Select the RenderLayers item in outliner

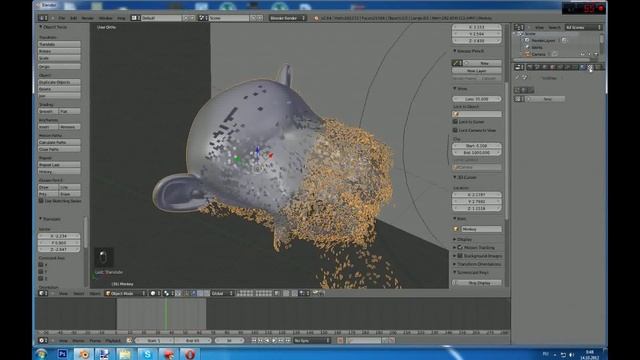point(543,40)
